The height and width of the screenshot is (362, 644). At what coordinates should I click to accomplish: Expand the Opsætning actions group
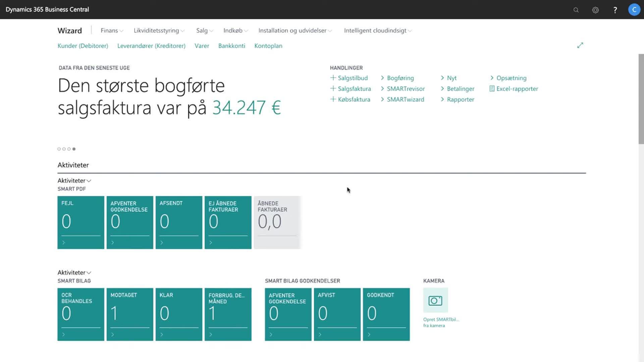coord(508,78)
